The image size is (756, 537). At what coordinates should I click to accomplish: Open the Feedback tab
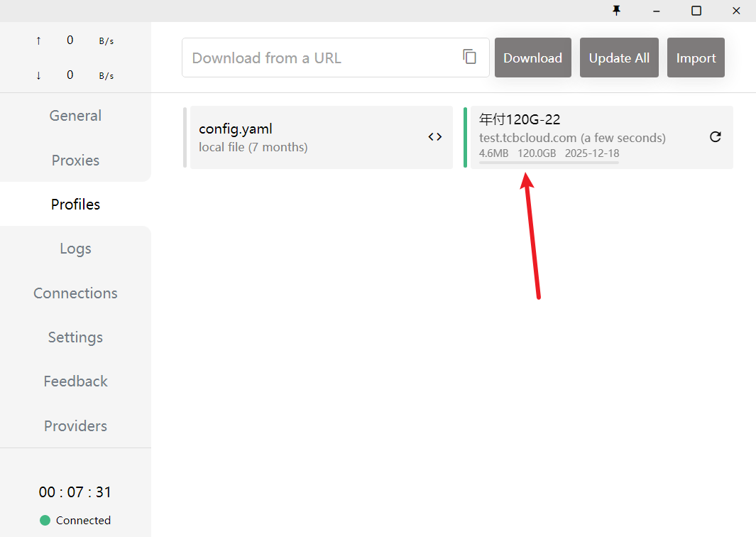(x=75, y=381)
